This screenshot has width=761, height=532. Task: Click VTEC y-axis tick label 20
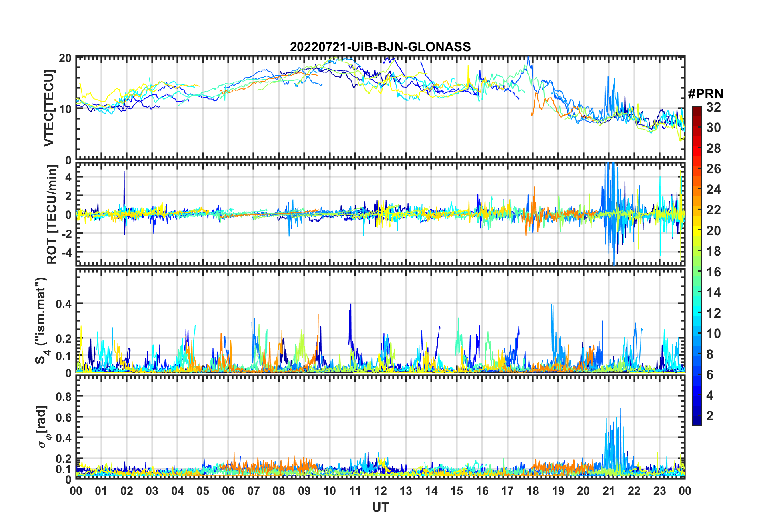tap(65, 58)
